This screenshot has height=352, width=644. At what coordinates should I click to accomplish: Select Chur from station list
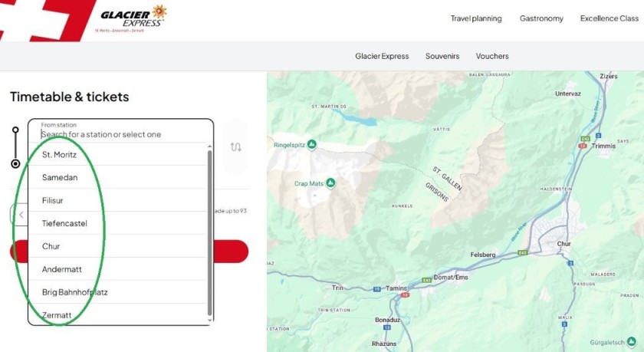click(x=117, y=246)
